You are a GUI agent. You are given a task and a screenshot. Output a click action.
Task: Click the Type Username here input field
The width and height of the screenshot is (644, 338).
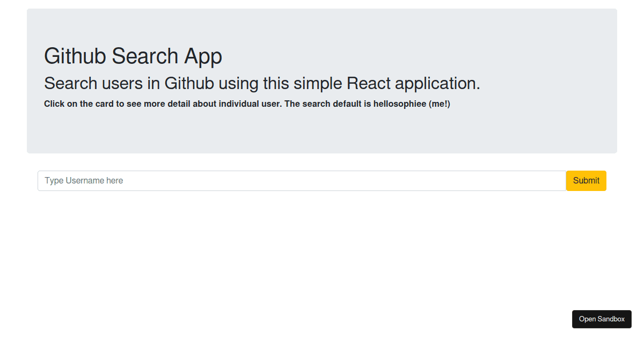pyautogui.click(x=301, y=181)
